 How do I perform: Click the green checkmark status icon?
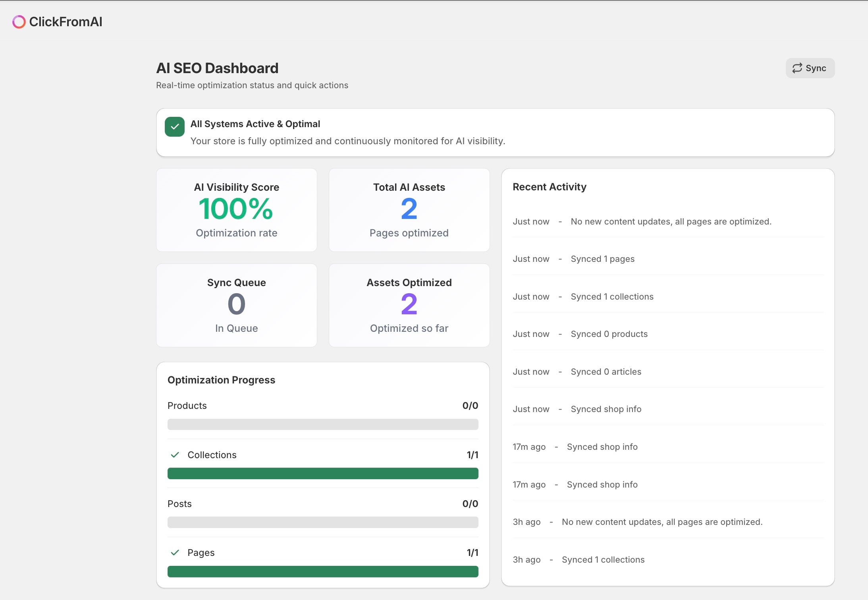tap(175, 127)
